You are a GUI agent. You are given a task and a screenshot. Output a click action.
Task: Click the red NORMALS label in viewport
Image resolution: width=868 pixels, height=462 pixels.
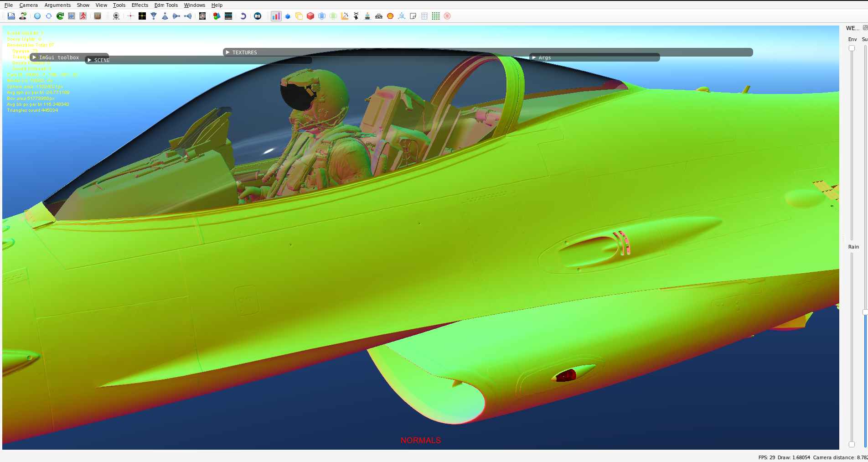click(x=420, y=440)
